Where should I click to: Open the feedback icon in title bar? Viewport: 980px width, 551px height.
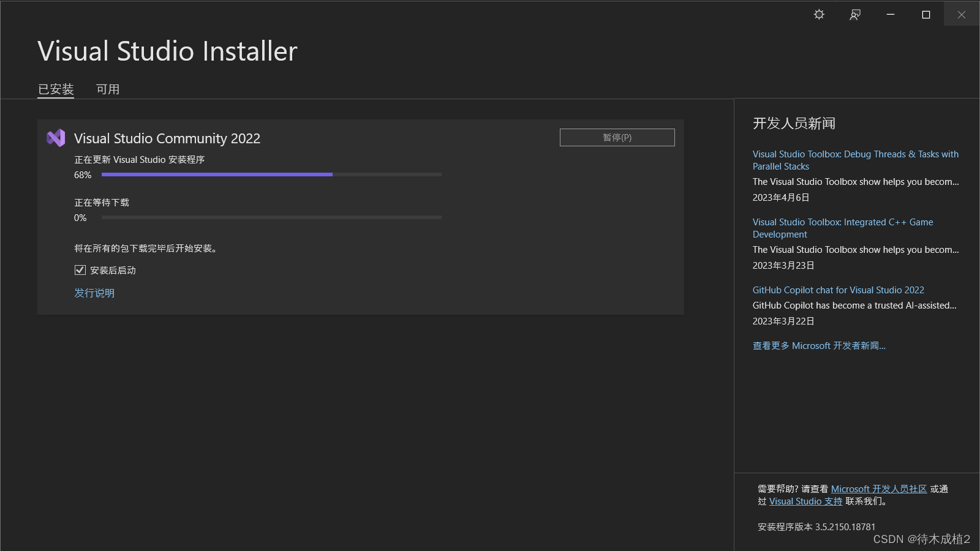click(855, 15)
